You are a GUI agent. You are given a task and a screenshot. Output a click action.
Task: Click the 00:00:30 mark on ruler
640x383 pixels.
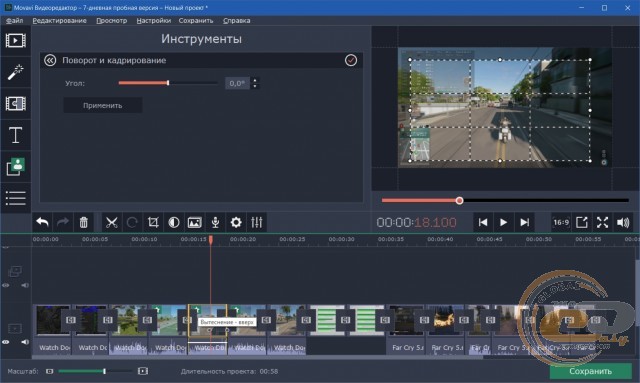[342, 239]
